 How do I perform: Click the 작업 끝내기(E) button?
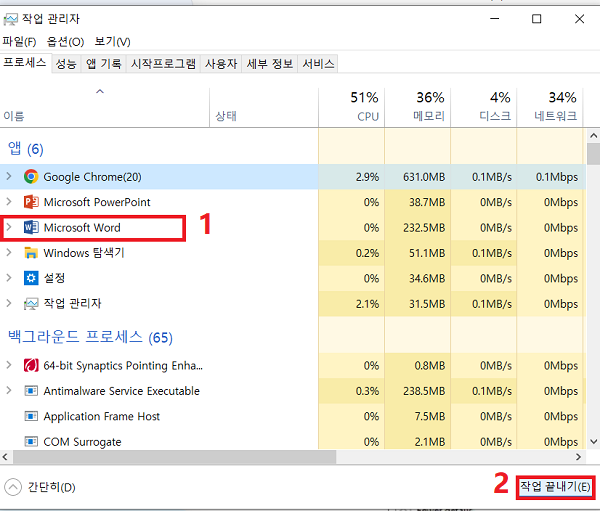click(x=555, y=487)
